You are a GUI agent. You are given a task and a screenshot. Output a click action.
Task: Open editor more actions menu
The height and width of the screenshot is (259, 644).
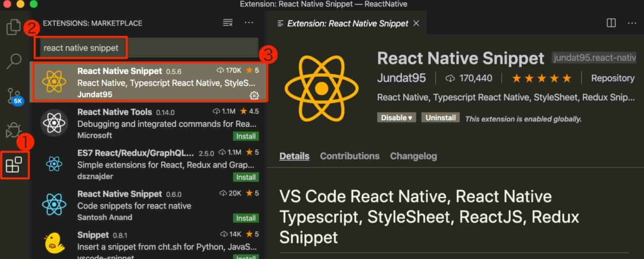pyautogui.click(x=632, y=23)
